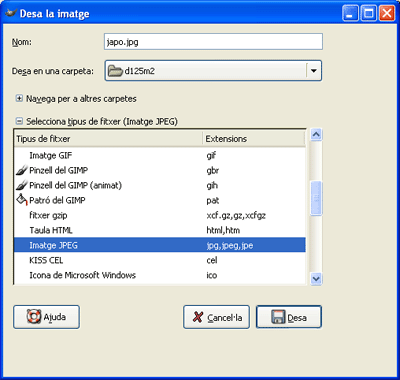400x380 pixels.
Task: Select Taula HTML file type
Action: (x=160, y=230)
